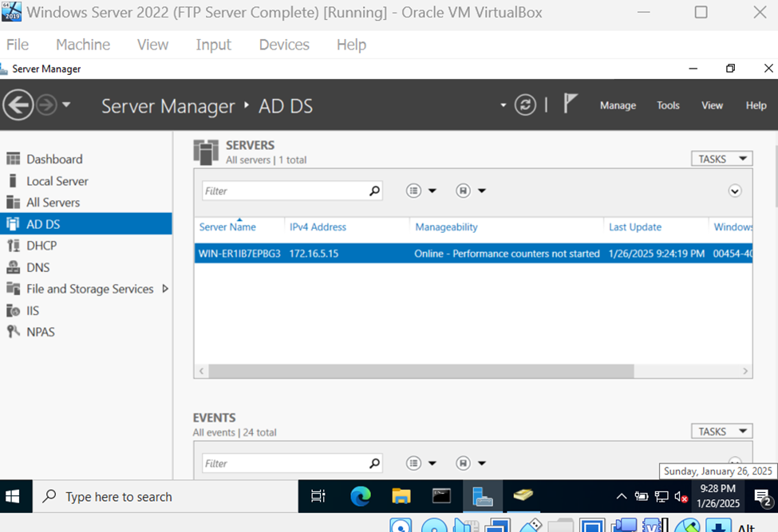
Task: Open the VirtualBox Devices menu
Action: [284, 45]
